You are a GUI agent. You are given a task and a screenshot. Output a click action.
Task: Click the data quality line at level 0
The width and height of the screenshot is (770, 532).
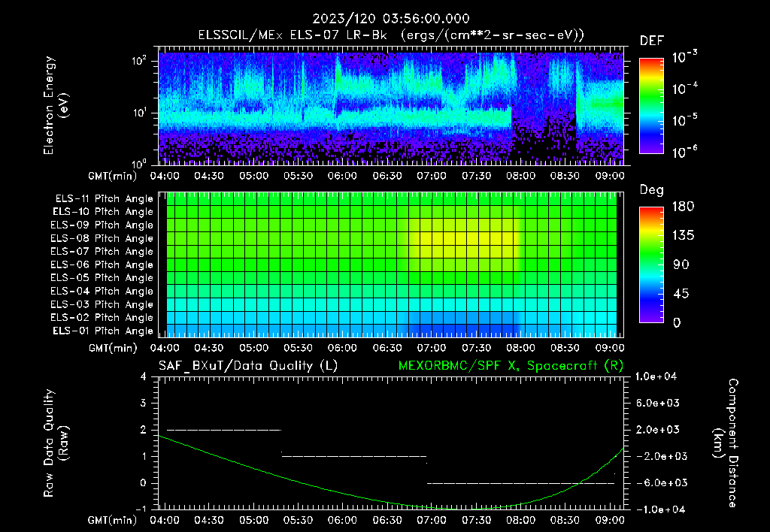[x=520, y=483]
